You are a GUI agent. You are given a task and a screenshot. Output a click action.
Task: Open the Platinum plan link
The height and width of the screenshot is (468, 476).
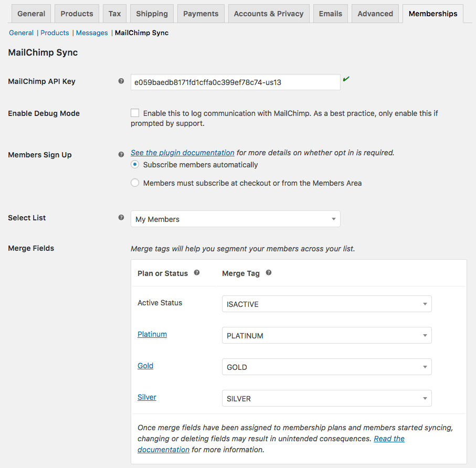[152, 334]
